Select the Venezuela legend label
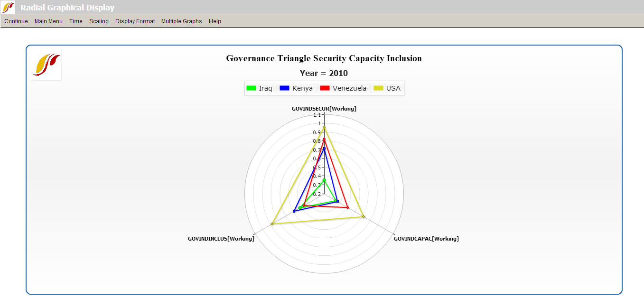644x298 pixels. [x=349, y=88]
